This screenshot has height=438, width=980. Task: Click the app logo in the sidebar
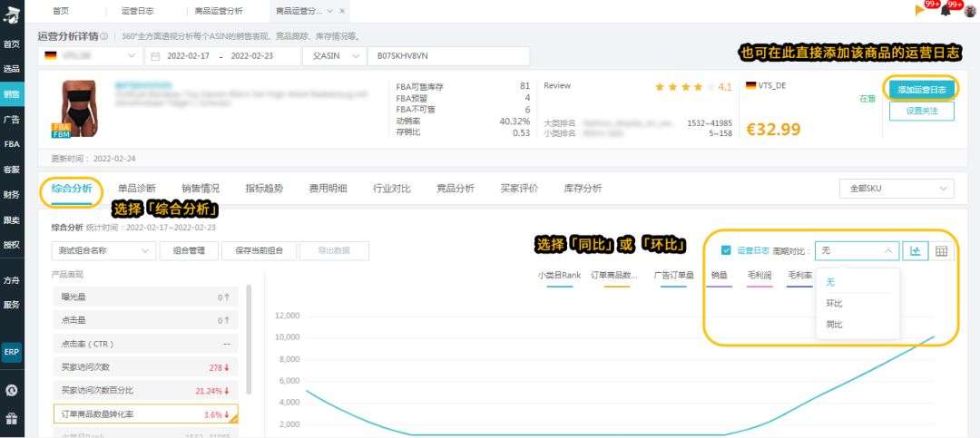click(12, 15)
